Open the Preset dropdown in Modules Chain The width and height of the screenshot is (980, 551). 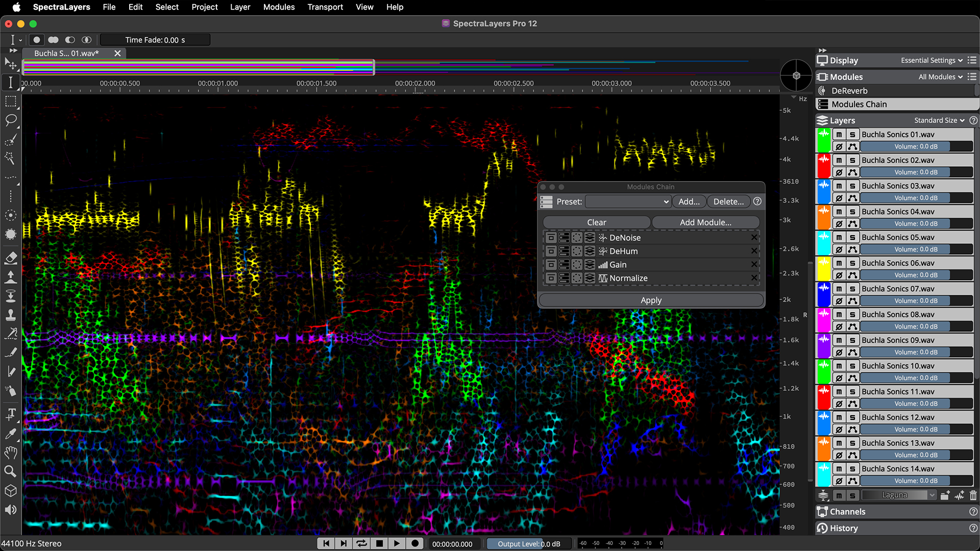coord(628,202)
